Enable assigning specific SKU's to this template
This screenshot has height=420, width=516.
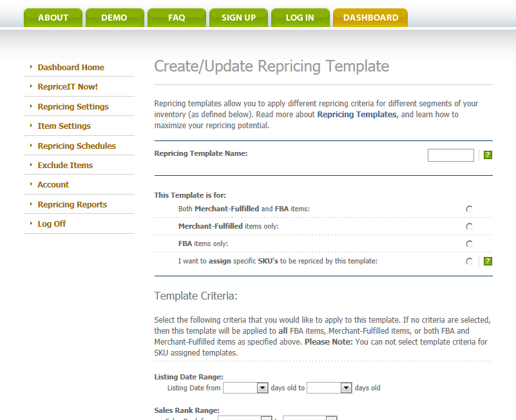pos(469,261)
